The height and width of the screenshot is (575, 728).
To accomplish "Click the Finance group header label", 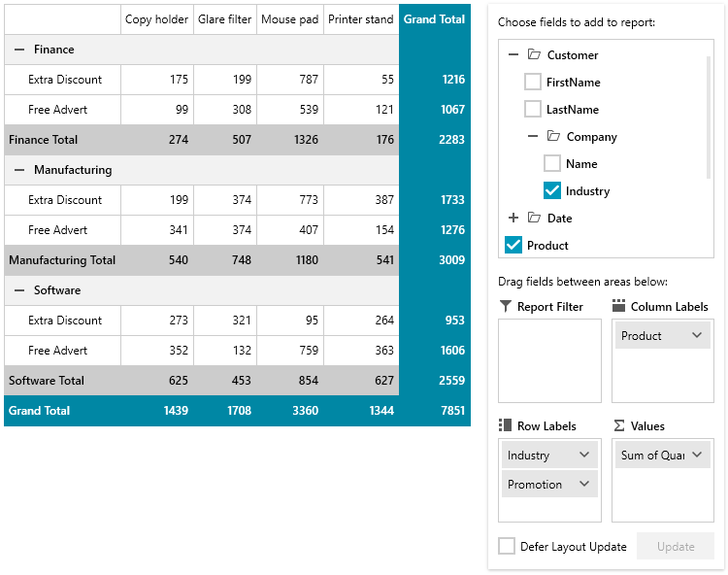I will [53, 50].
